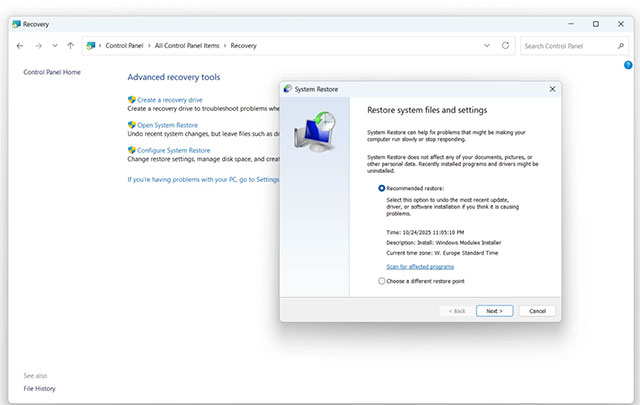640x405 pixels.
Task: Click the search magnifier icon
Action: (621, 46)
